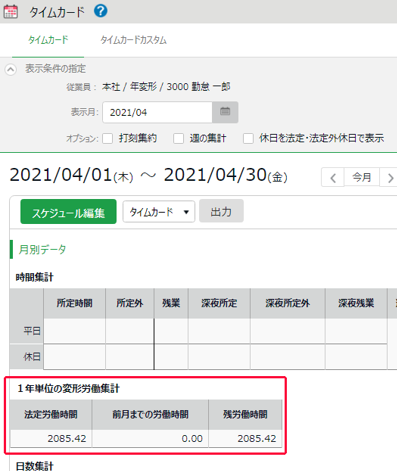The image size is (397, 471).
Task: Jump to current month with 今月 button
Action: pyautogui.click(x=362, y=178)
